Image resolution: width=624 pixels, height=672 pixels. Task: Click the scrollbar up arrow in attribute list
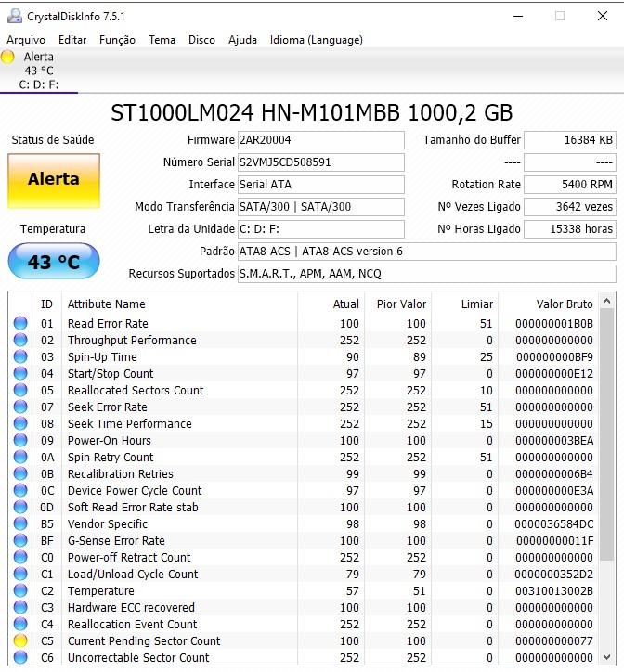coord(607,302)
